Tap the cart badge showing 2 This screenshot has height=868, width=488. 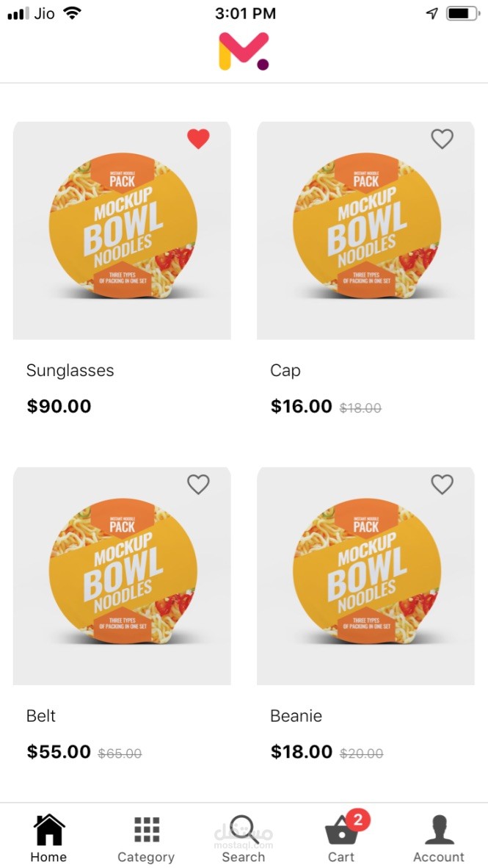click(x=357, y=820)
